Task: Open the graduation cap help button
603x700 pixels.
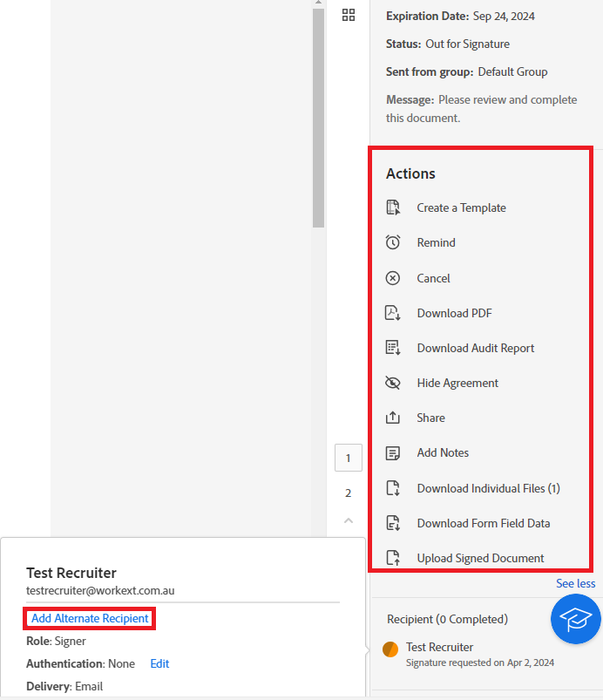Action: [x=576, y=619]
